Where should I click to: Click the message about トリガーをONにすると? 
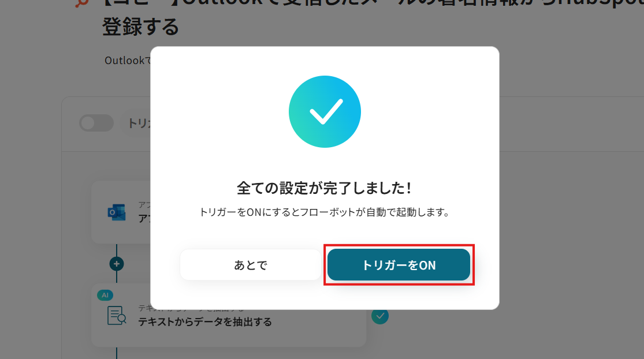click(x=325, y=212)
